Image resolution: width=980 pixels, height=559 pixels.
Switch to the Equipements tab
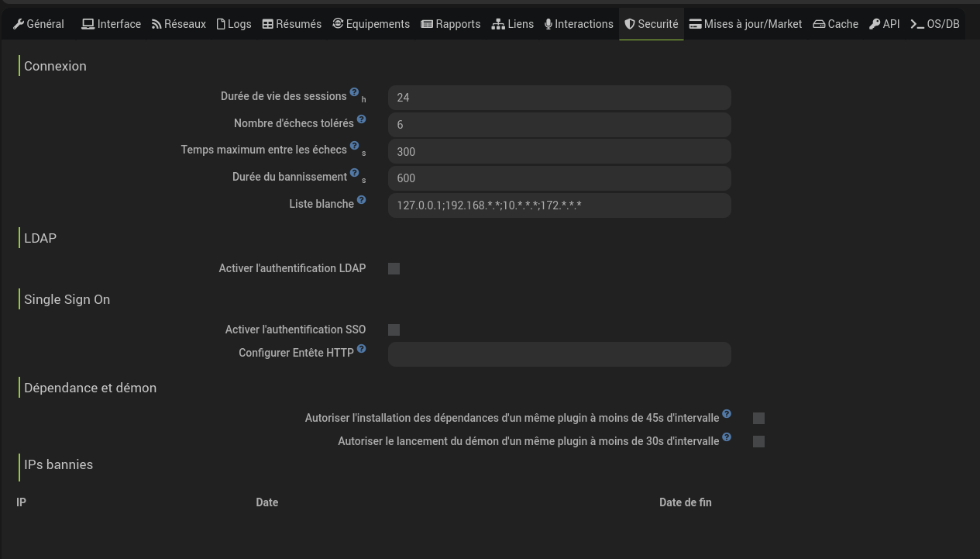pos(371,24)
